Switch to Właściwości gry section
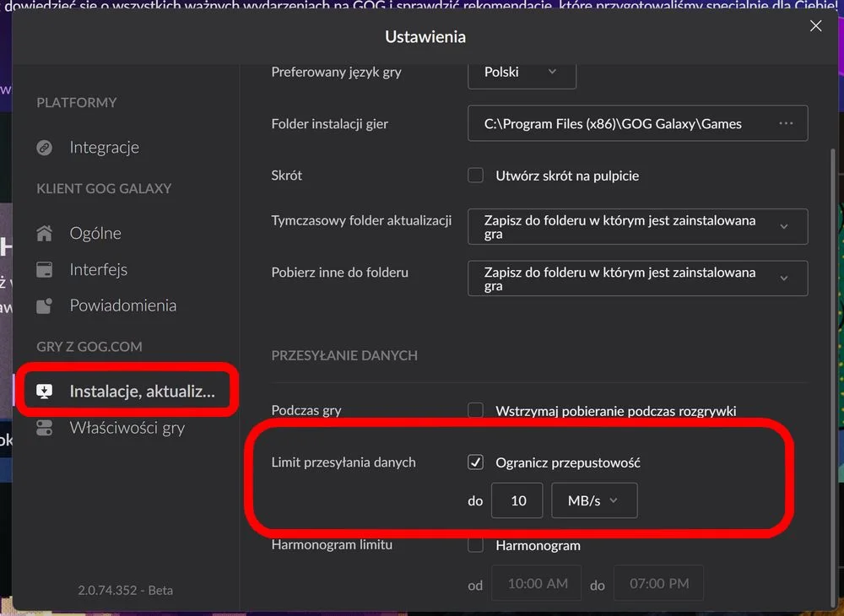The width and height of the screenshot is (844, 616). tap(127, 428)
